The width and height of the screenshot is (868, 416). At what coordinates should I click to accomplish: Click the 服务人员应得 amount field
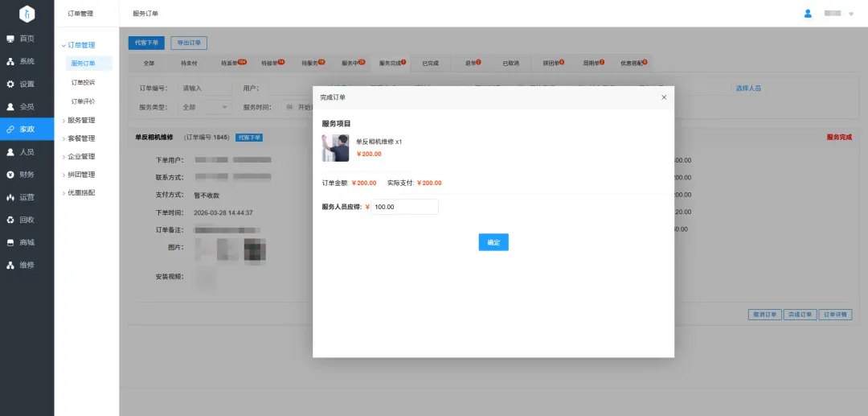click(404, 207)
